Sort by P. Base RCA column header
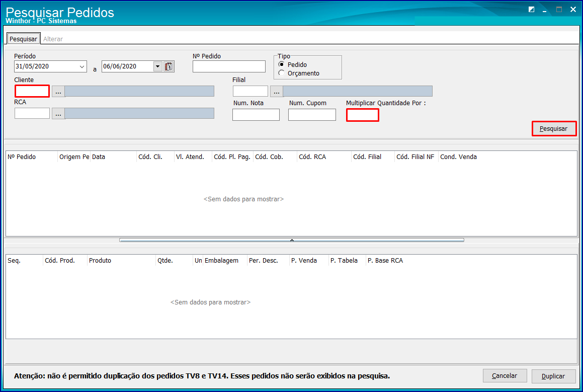The width and height of the screenshot is (583, 392). pyautogui.click(x=386, y=261)
